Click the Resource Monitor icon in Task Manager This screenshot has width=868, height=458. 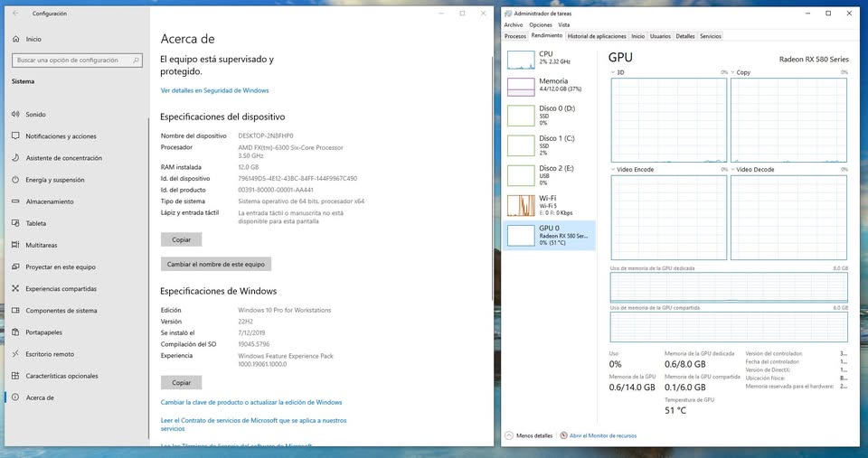tap(563, 435)
